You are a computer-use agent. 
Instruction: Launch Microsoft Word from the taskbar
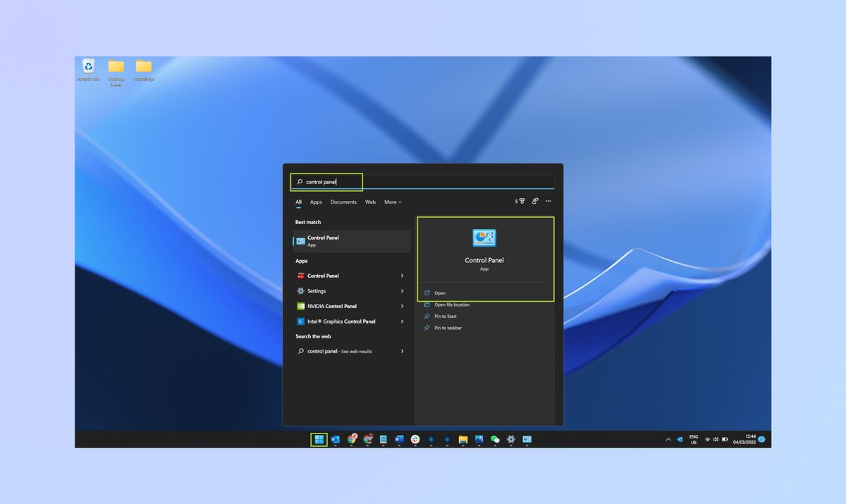pos(398,439)
